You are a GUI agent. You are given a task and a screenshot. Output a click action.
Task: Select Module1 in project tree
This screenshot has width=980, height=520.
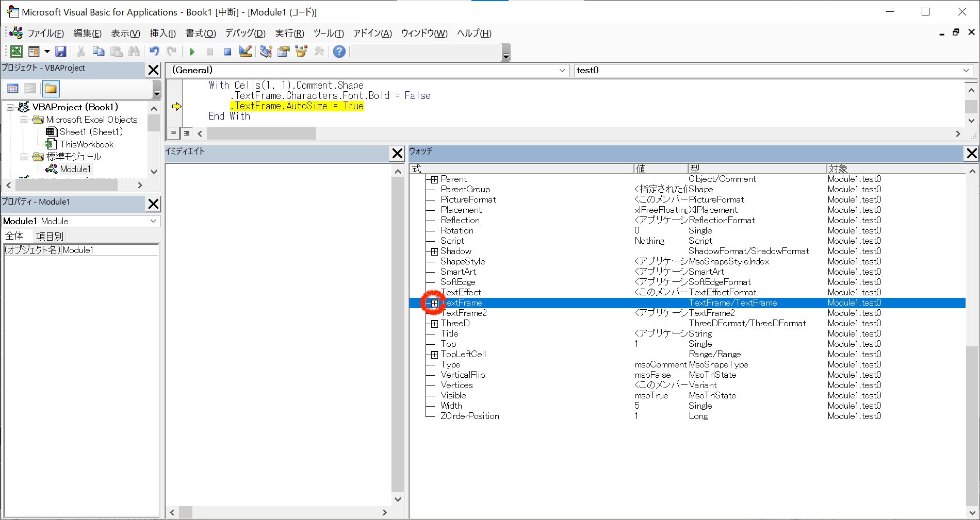(75, 169)
